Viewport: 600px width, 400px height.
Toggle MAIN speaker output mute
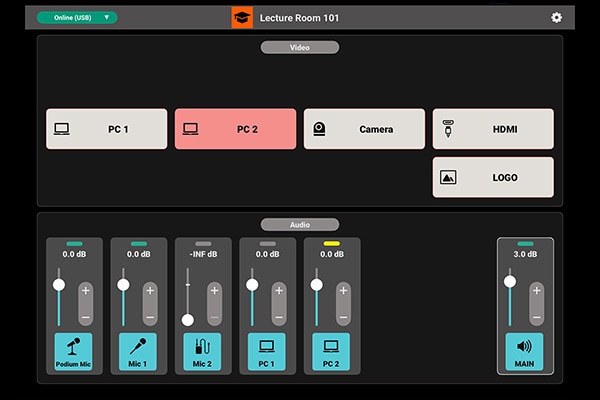(x=524, y=352)
